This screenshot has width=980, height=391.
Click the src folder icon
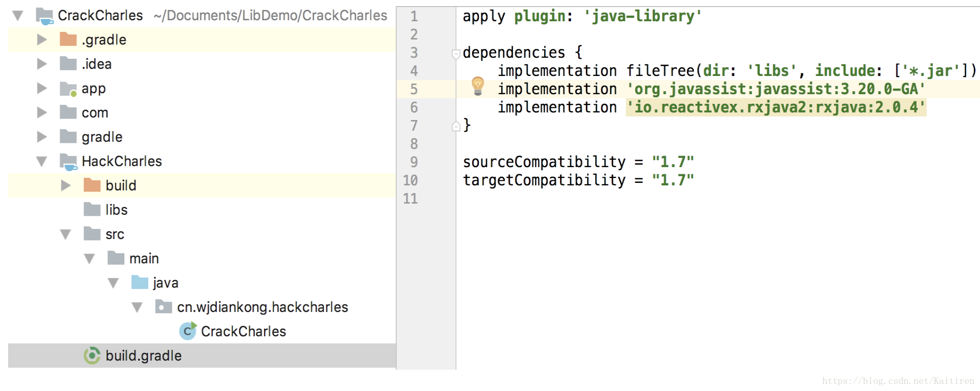(x=92, y=233)
